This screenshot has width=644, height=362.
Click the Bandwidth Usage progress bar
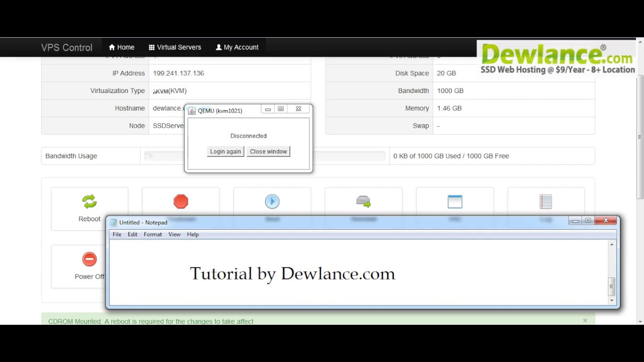pyautogui.click(x=265, y=156)
